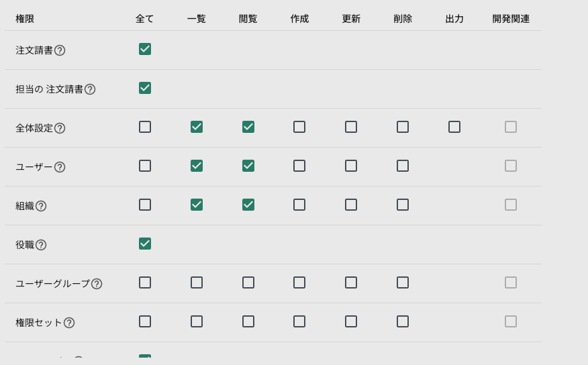Viewport: 588px width, 365px height.
Task: Click help icon next to 担当の 注文請書
Action: [90, 89]
